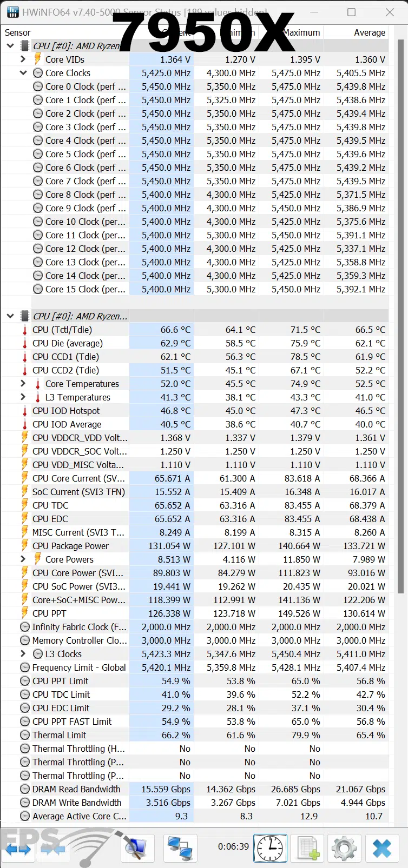Select the Memory Controller Clock row

[195, 640]
